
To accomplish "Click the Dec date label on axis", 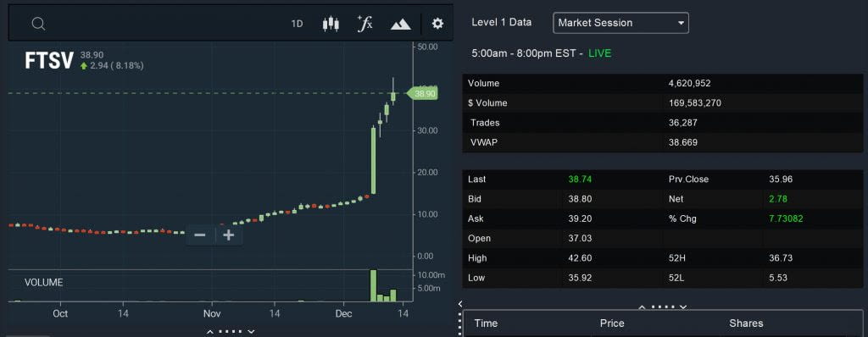I will tap(344, 313).
